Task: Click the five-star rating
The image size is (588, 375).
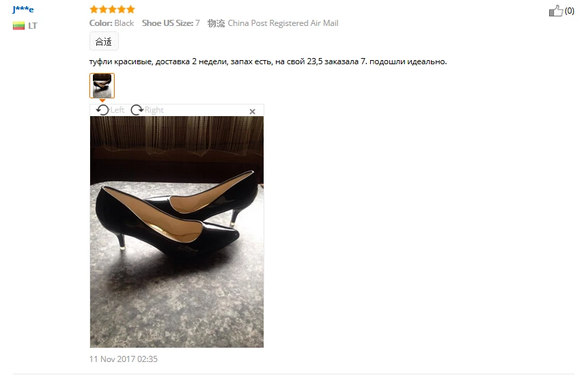Action: click(x=112, y=9)
